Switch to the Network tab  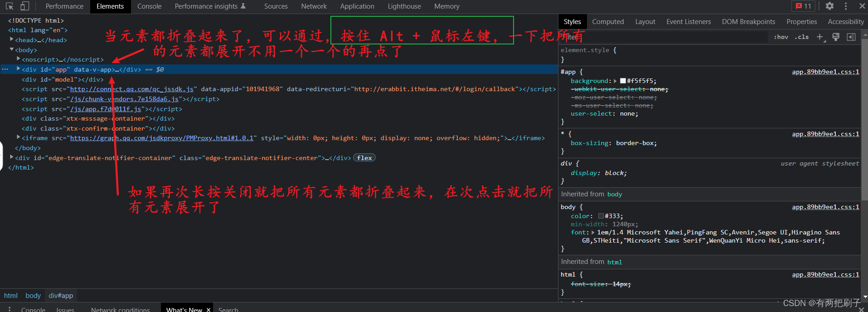pos(314,6)
